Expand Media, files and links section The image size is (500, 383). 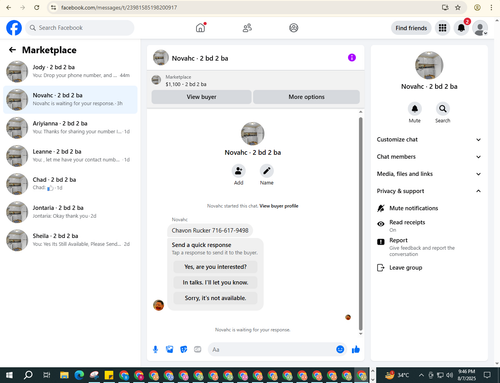click(x=429, y=174)
